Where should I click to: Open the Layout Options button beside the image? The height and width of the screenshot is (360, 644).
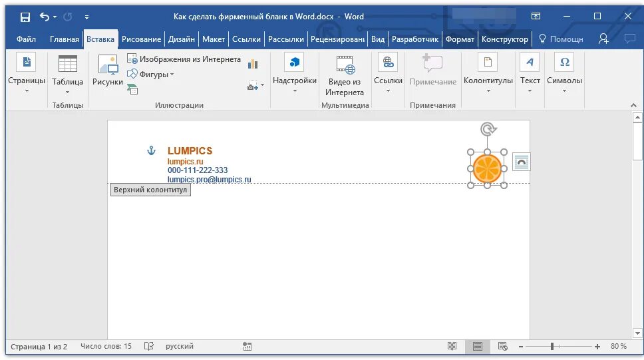tap(521, 162)
